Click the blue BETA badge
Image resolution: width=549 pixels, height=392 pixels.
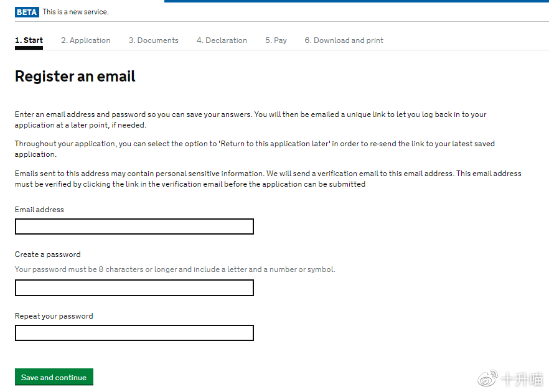tap(27, 12)
